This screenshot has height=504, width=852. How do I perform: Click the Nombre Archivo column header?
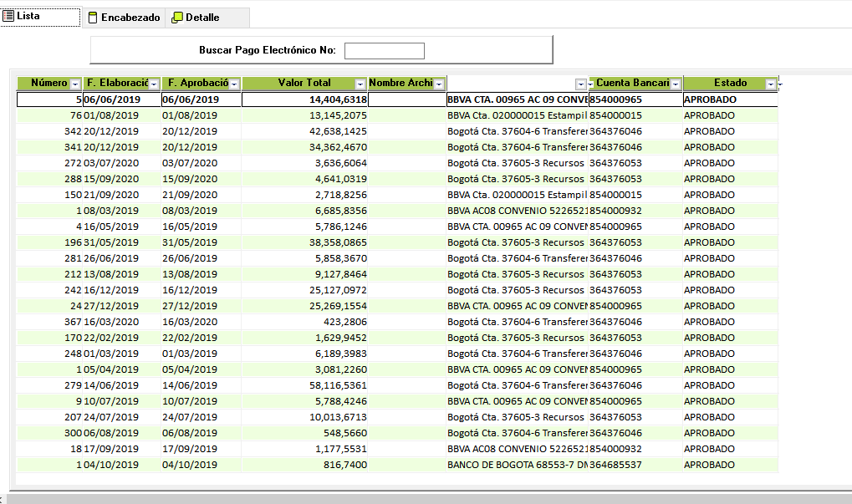click(x=400, y=84)
